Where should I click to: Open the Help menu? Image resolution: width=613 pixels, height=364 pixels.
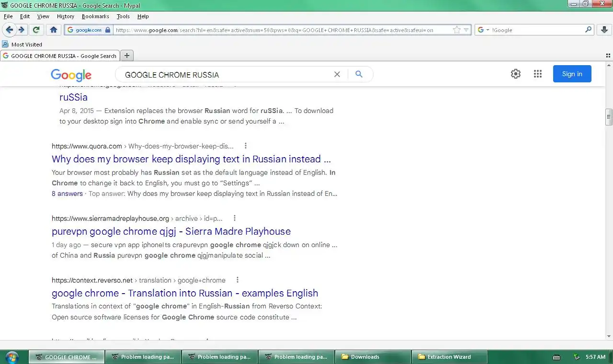pos(143,16)
